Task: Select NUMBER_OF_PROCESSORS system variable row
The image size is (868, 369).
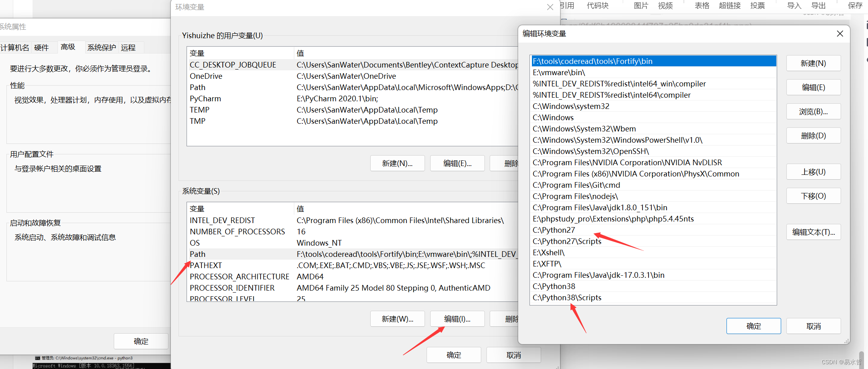Action: coord(353,232)
